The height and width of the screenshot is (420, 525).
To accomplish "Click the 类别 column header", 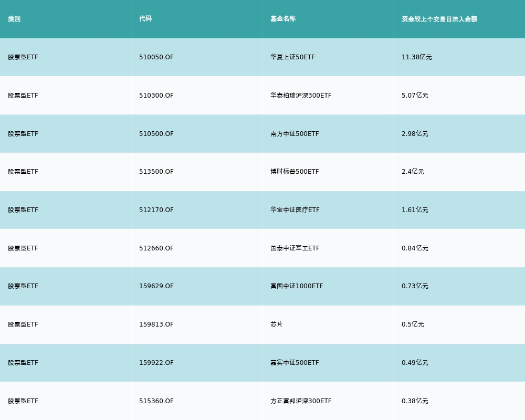I will tap(14, 19).
